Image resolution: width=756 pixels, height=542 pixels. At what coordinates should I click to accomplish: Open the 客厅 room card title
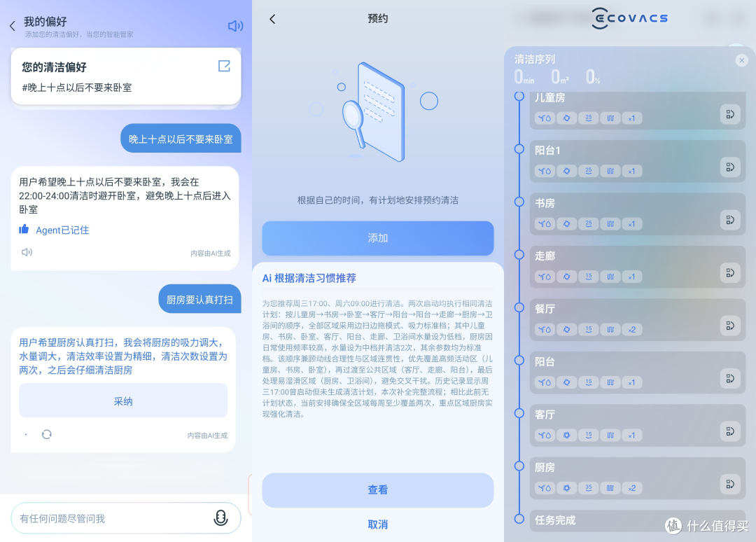[545, 415]
